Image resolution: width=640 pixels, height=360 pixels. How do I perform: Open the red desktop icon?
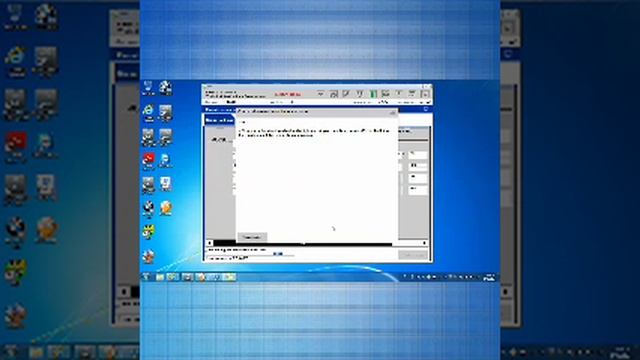pyautogui.click(x=149, y=160)
